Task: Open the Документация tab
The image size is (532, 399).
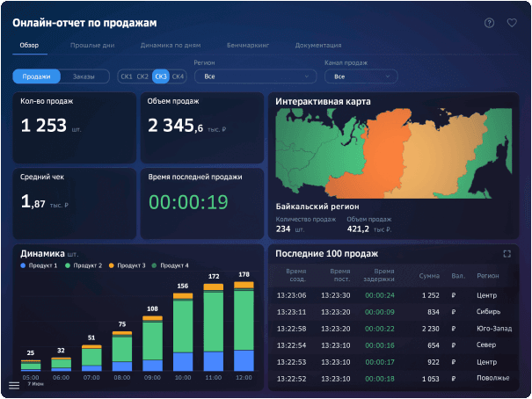Action: (318, 45)
